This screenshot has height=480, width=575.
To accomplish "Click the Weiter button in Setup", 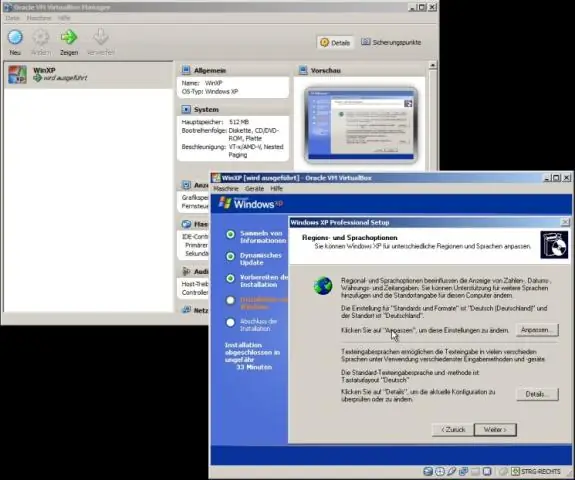I will [x=495, y=429].
